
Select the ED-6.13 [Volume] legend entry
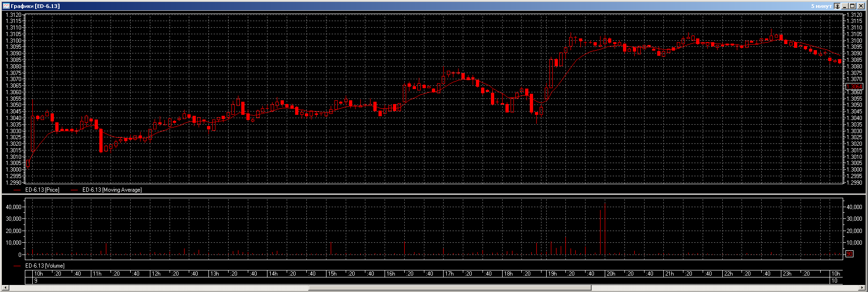point(45,266)
